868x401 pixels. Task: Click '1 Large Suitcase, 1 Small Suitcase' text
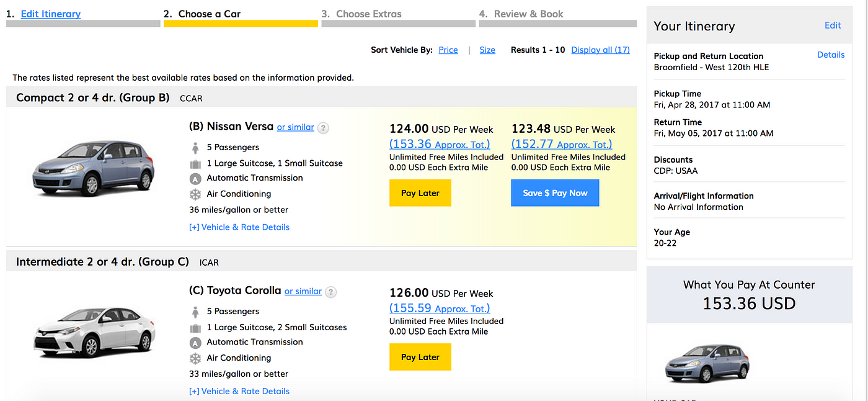(x=275, y=164)
